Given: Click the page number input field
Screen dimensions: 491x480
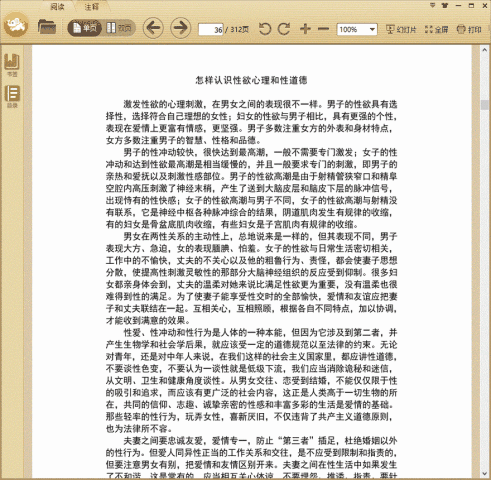Looking at the screenshot, I should click(211, 29).
